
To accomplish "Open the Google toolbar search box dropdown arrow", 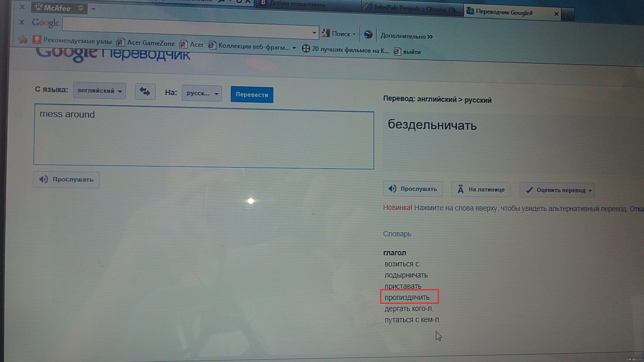I will point(314,33).
